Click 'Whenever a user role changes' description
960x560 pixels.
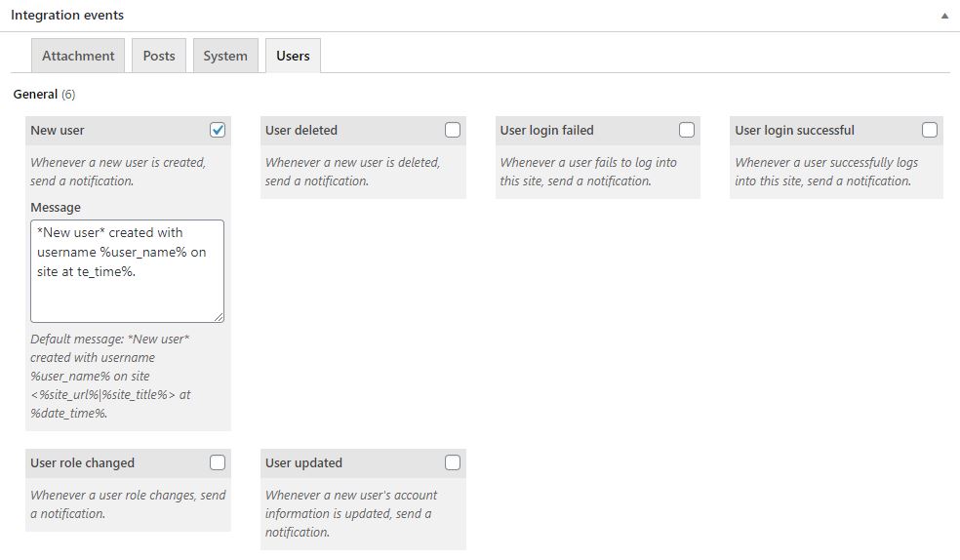coord(128,504)
